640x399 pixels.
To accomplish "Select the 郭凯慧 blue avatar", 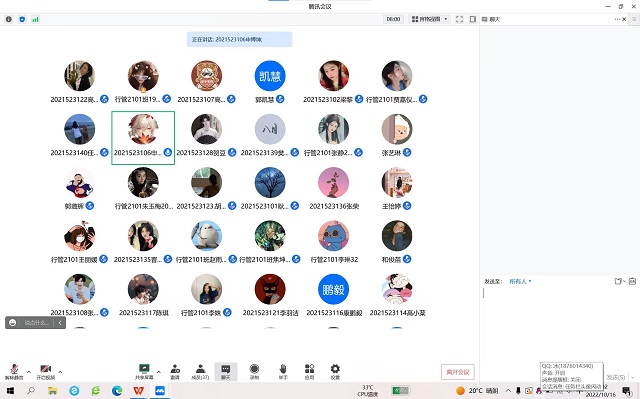I will (270, 76).
